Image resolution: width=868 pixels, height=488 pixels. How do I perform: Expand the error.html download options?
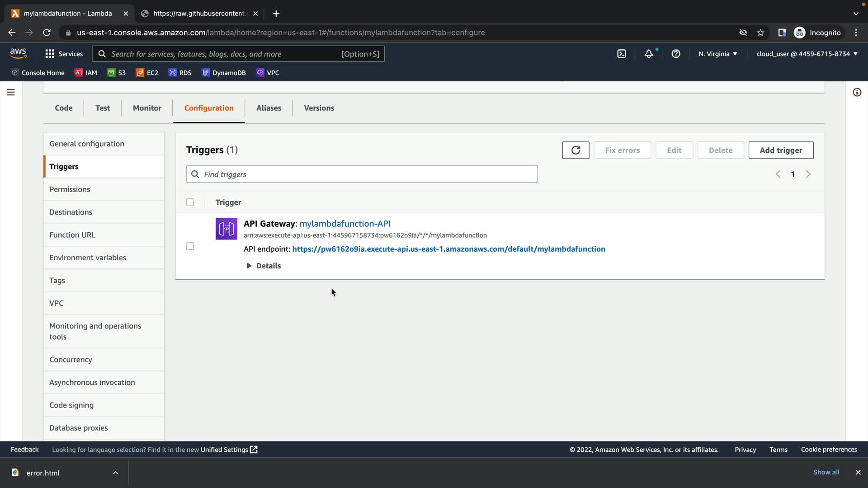(x=115, y=473)
